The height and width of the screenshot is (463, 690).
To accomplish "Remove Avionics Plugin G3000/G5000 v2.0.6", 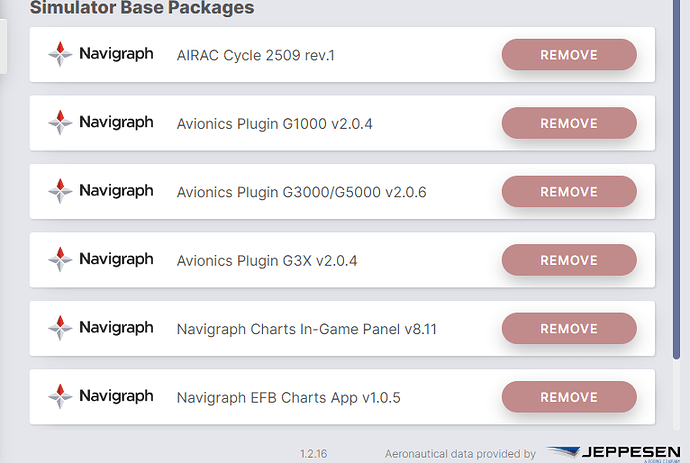I will pyautogui.click(x=569, y=192).
